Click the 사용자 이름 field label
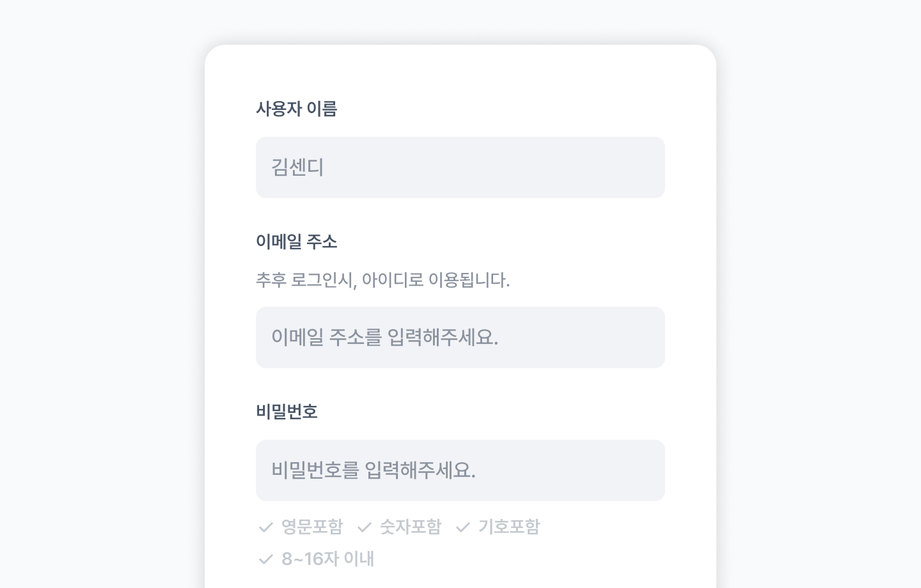 coord(297,109)
